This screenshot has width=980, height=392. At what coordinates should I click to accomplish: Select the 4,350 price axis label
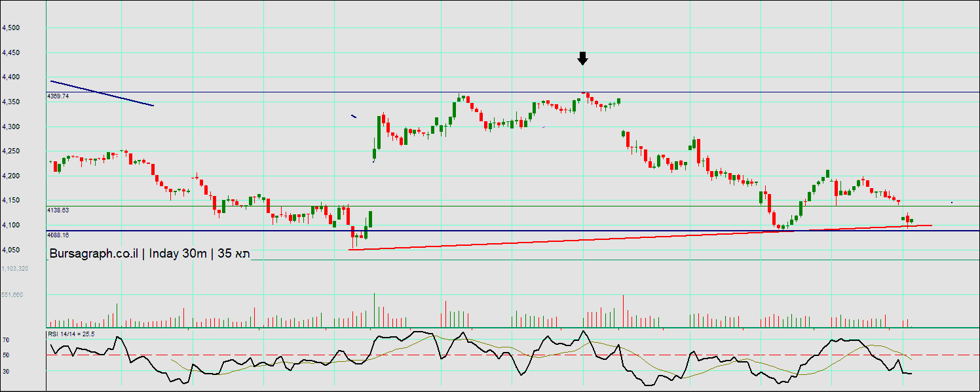(x=10, y=102)
